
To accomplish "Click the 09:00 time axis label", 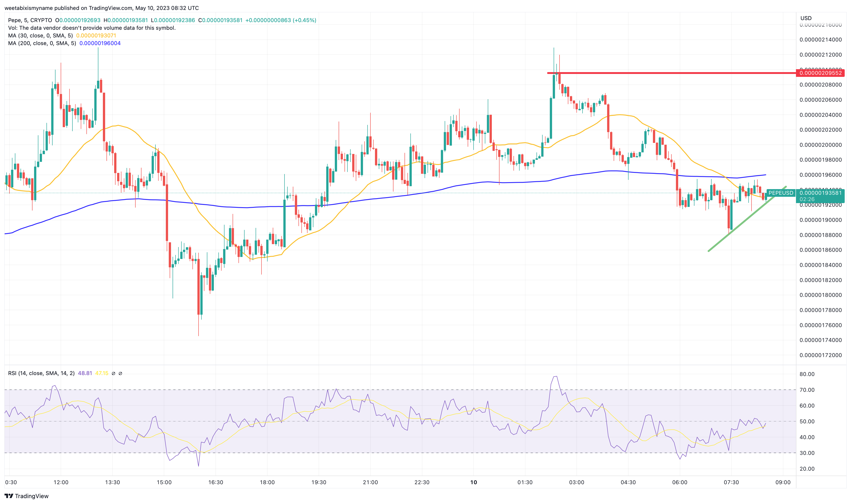I will 783,482.
